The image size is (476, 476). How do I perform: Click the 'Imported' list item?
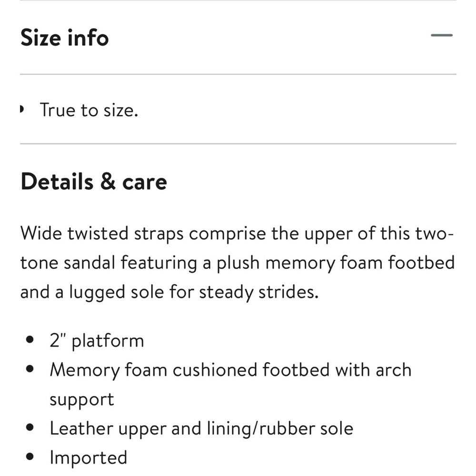point(88,458)
